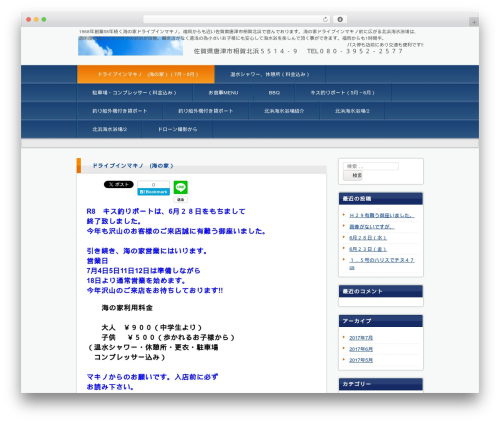Open recent post 画像がないですが
Screen dimensions: 500x423
(372, 227)
